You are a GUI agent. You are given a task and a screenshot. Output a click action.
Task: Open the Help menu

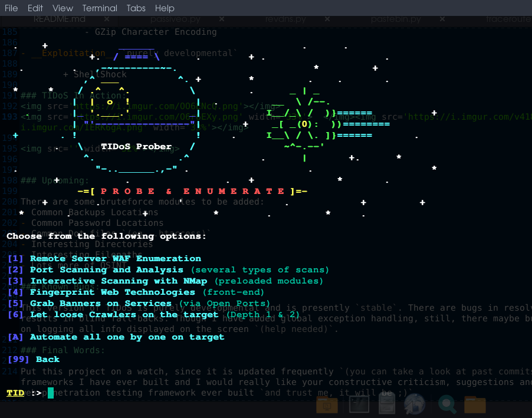165,8
